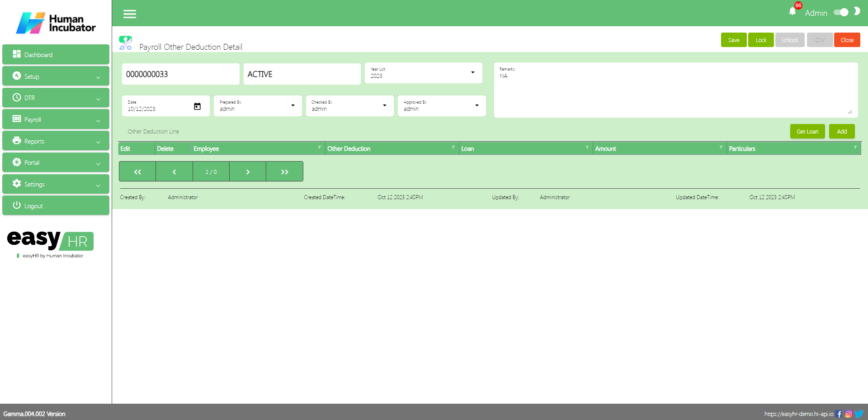Click the Human Incubator logo
This screenshot has height=420, width=868.
tap(56, 23)
